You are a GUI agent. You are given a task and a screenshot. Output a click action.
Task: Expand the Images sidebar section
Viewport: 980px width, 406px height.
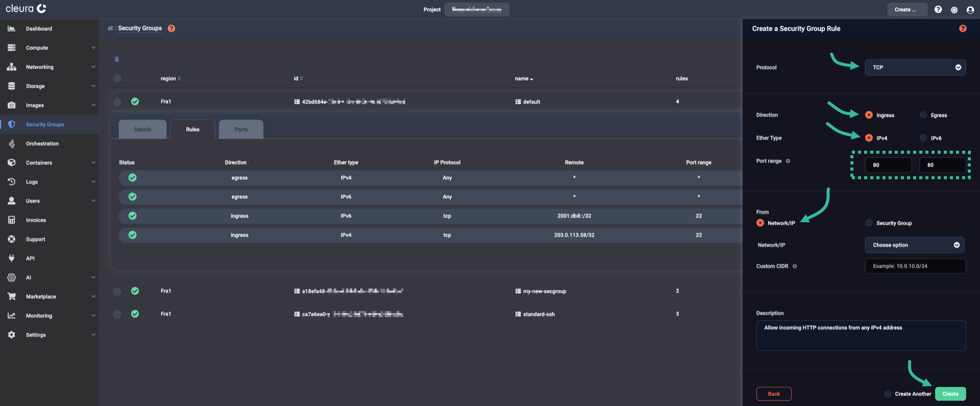[x=93, y=105]
